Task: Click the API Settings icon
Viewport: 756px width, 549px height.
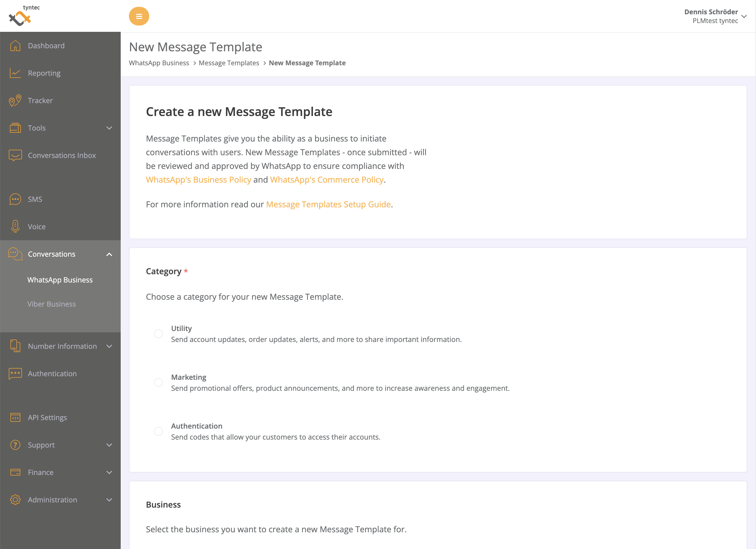Action: coord(15,417)
